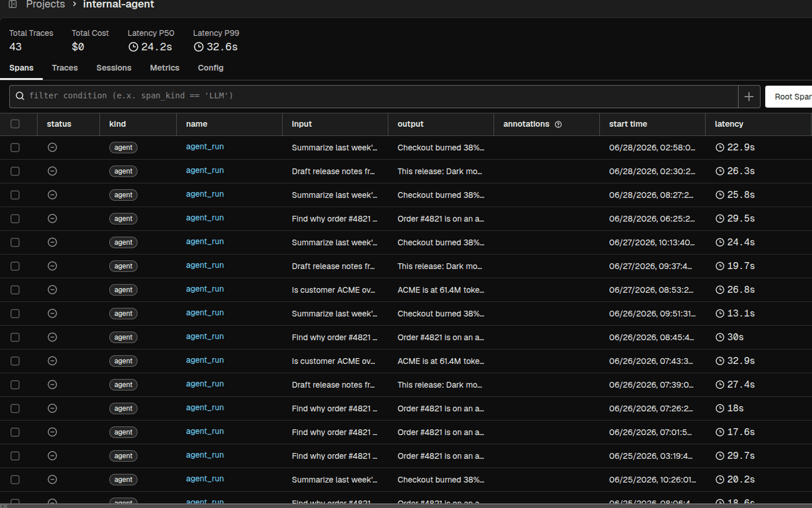
Task: Switch to the Traces tab
Action: coord(65,68)
